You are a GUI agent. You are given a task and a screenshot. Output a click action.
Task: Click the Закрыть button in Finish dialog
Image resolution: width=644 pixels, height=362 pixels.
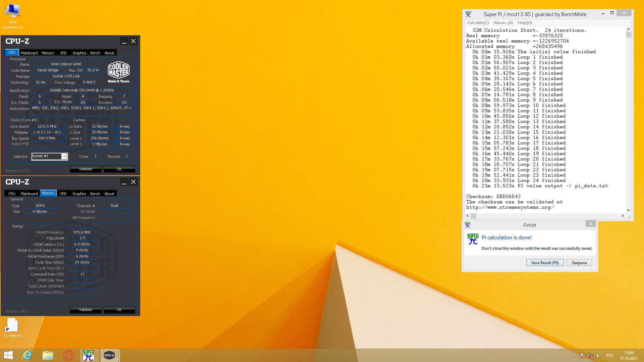(579, 263)
